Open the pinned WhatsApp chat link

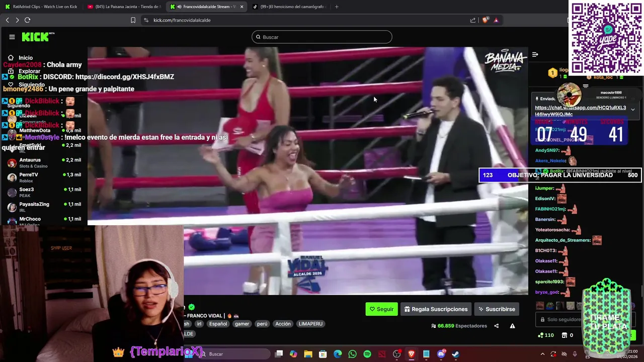click(x=580, y=111)
